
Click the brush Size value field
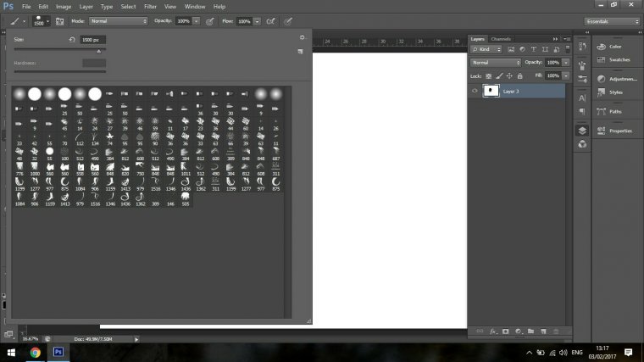[92, 40]
